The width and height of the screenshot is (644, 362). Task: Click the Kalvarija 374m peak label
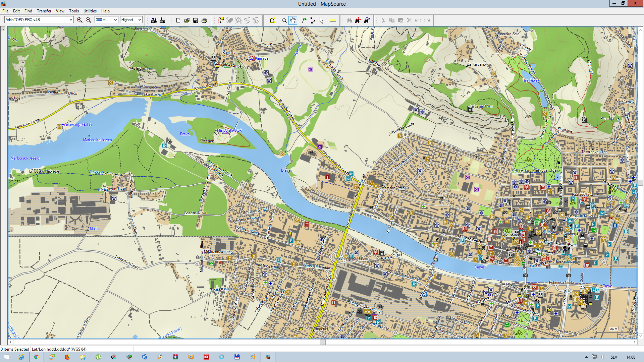481,106
